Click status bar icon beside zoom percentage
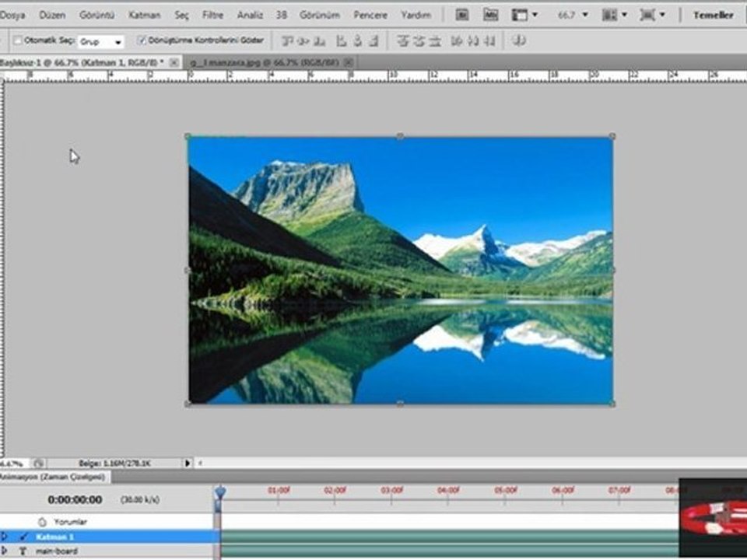The height and width of the screenshot is (560, 747). click(x=39, y=463)
